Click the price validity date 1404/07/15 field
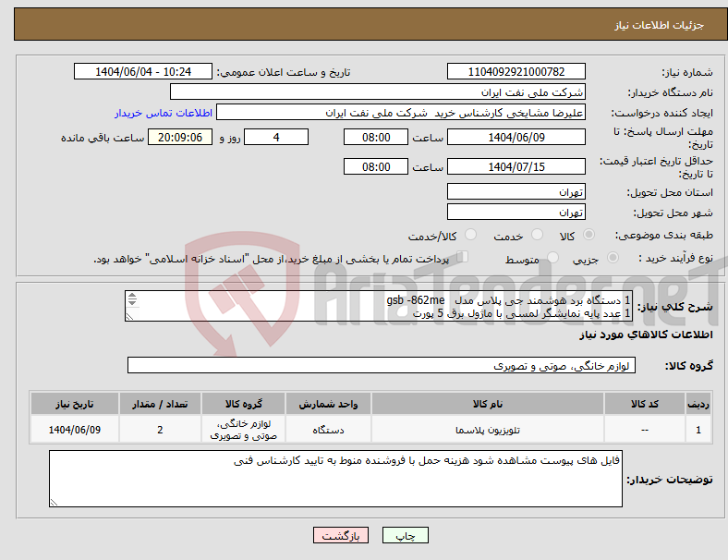This screenshot has width=728, height=560. tap(516, 166)
